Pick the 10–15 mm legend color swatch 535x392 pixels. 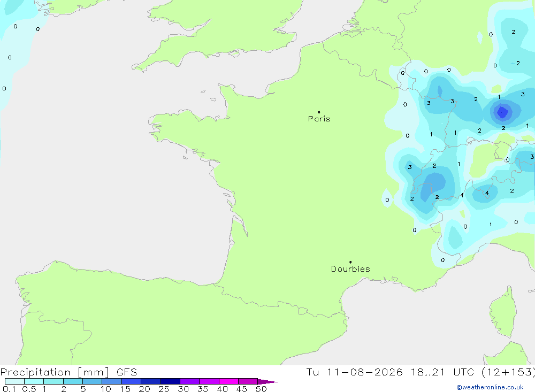pyautogui.click(x=112, y=381)
